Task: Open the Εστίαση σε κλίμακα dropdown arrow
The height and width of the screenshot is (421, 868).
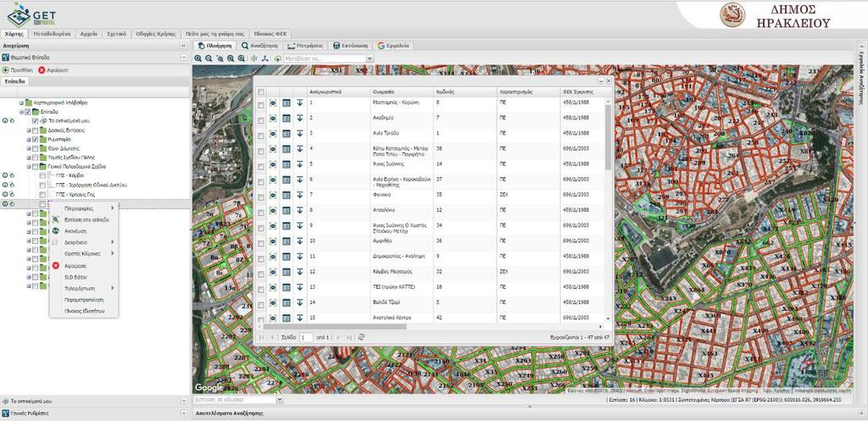Action: point(280,399)
